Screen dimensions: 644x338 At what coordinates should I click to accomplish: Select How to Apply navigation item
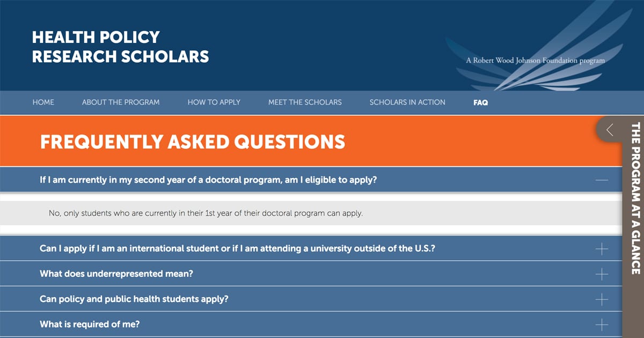(214, 102)
